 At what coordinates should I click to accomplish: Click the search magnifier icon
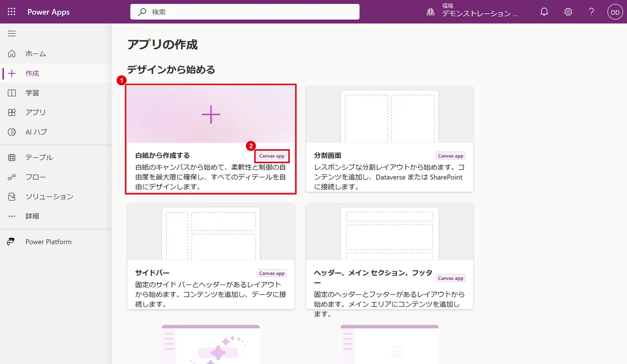[x=142, y=12]
